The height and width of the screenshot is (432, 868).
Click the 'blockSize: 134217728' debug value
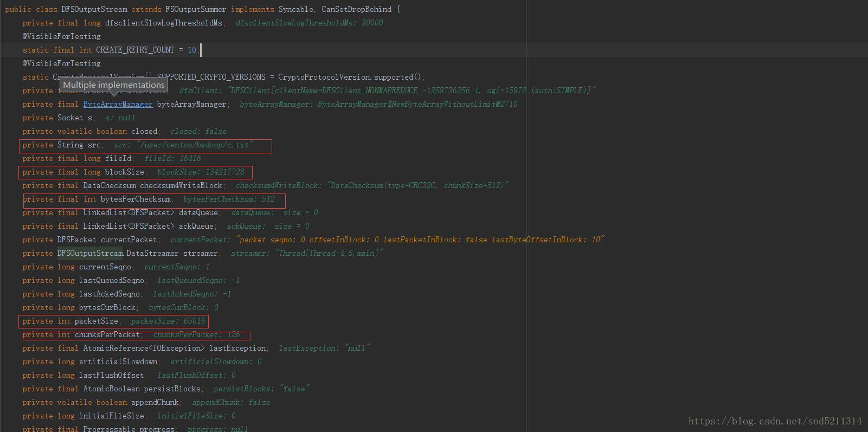[x=201, y=172]
